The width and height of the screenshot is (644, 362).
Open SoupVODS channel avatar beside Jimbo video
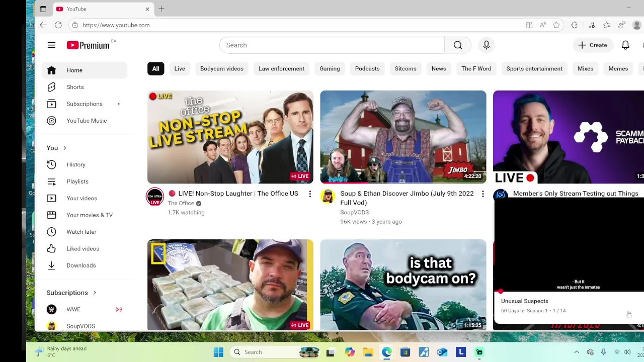point(328,196)
